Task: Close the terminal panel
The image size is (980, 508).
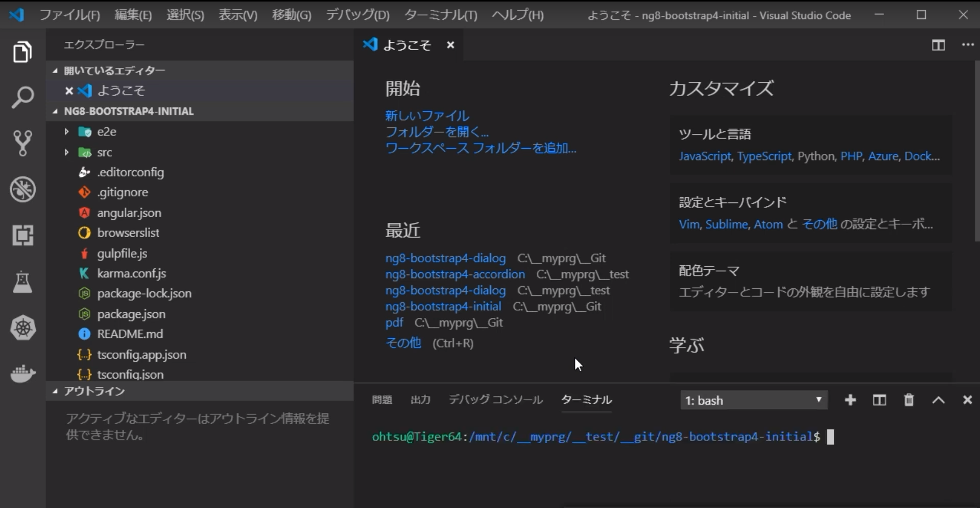Action: [967, 400]
